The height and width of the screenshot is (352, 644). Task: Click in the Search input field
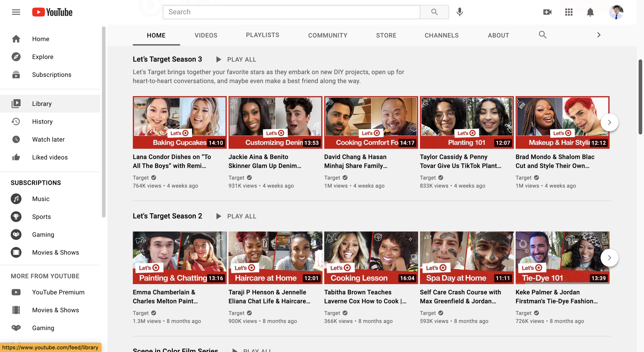291,12
